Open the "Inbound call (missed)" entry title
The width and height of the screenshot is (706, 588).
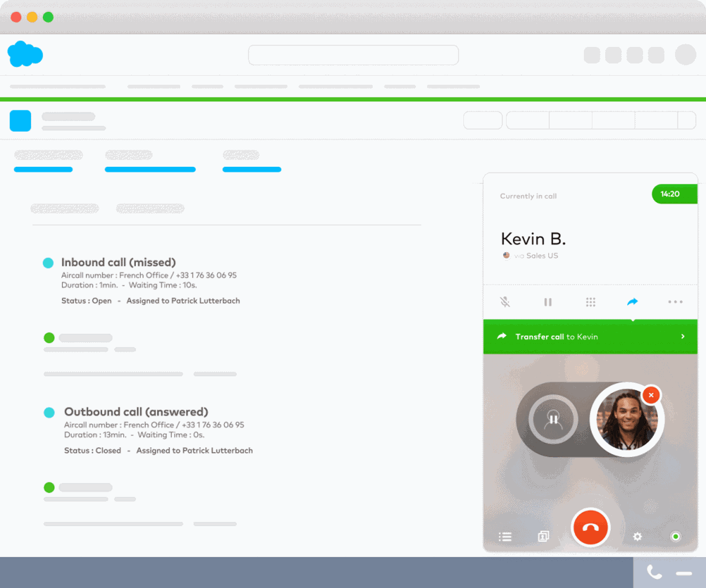(x=118, y=262)
